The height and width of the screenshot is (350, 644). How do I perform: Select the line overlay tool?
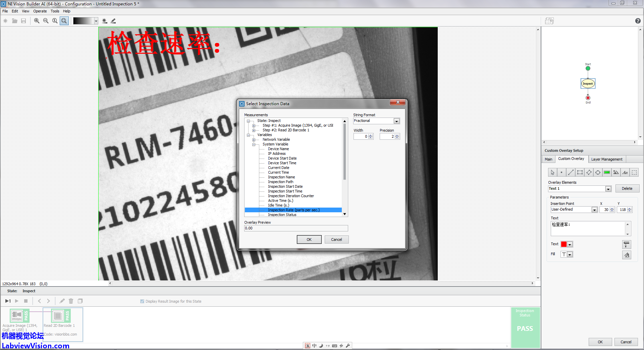(x=571, y=173)
